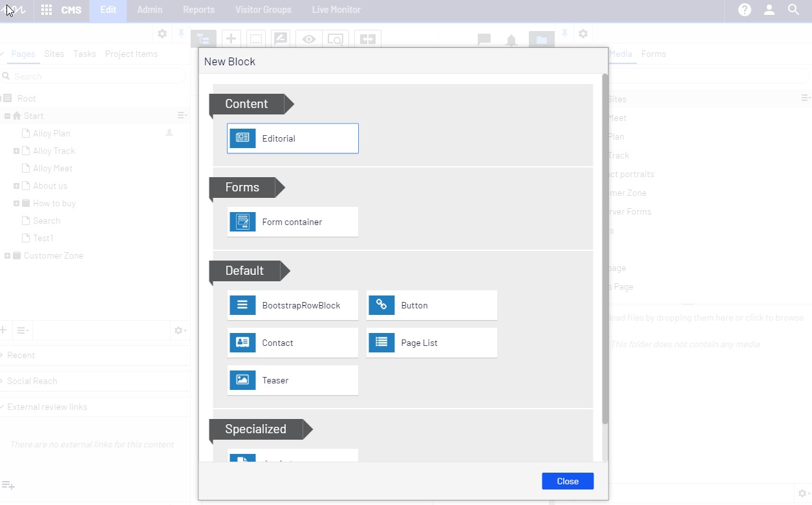Open the apps grid menu icon
Screen dimensions: 812x505
pyautogui.click(x=47, y=10)
